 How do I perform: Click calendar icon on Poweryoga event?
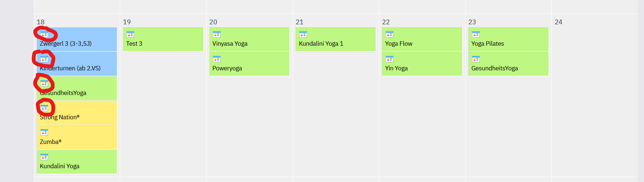217,59
